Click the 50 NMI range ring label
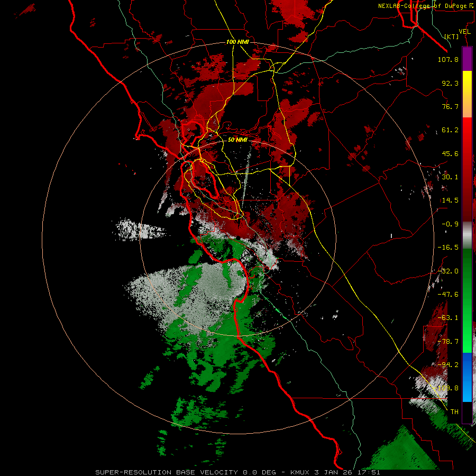Image resolution: width=476 pixels, height=476 pixels. [x=237, y=140]
